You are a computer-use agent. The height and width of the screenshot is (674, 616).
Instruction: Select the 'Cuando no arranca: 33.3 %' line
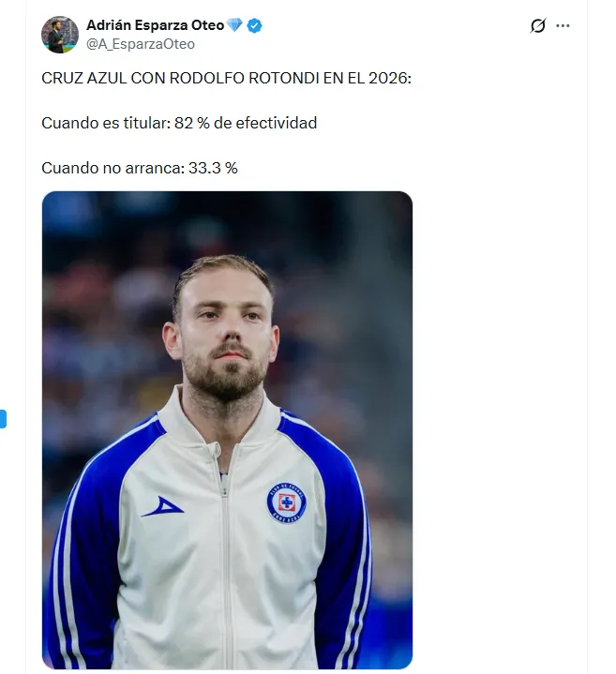click(140, 168)
